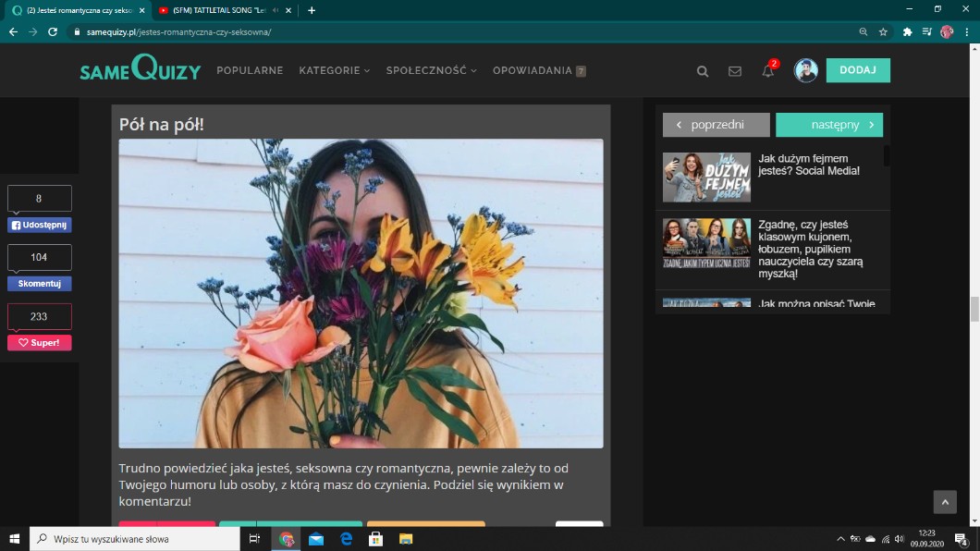This screenshot has width=980, height=551.
Task: Click the Windows taskbar search field
Action: [134, 539]
